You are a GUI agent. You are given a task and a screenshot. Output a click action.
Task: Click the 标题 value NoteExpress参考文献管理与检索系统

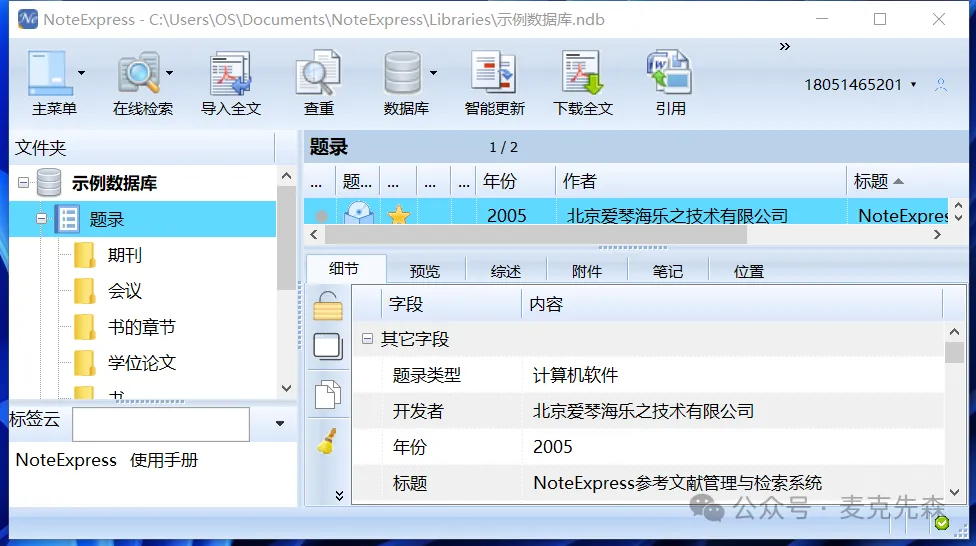click(677, 483)
